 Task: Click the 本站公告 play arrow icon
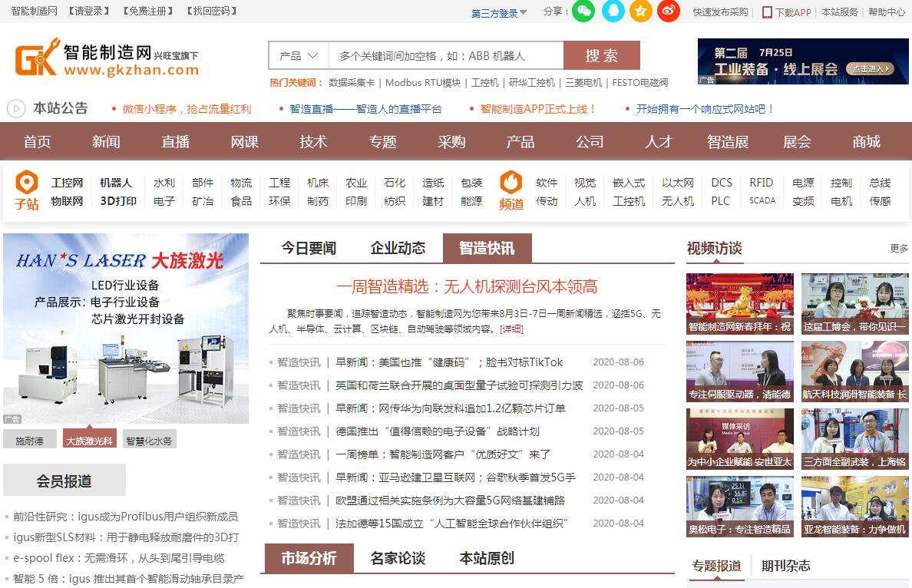coord(16,108)
